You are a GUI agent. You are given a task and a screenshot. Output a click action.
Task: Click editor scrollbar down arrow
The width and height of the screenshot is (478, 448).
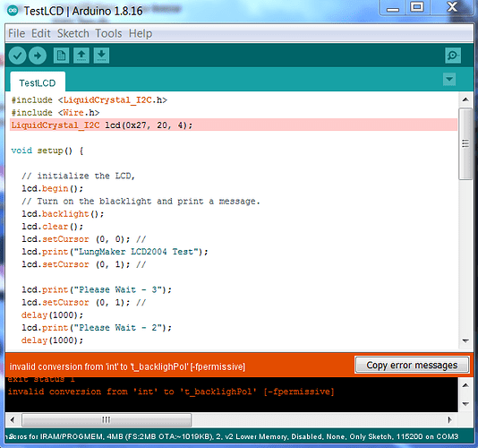click(x=465, y=340)
